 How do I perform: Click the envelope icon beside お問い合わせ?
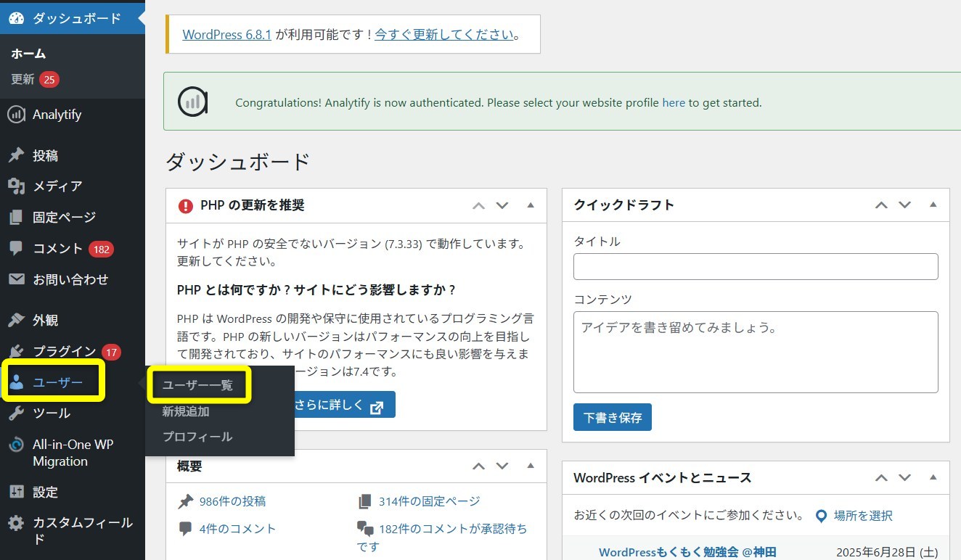pos(16,279)
